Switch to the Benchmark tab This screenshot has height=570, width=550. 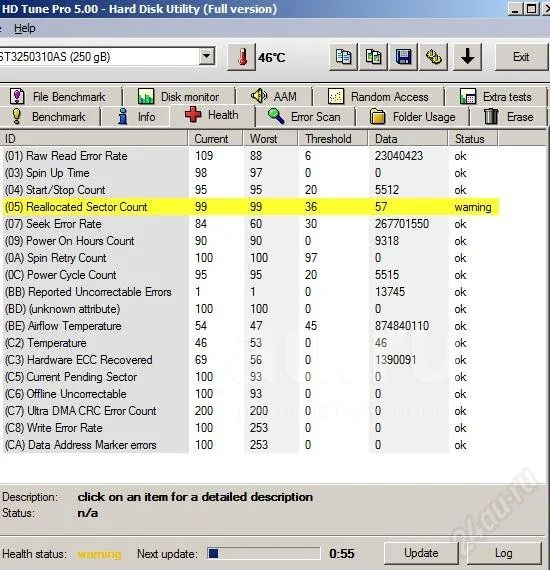(49, 117)
